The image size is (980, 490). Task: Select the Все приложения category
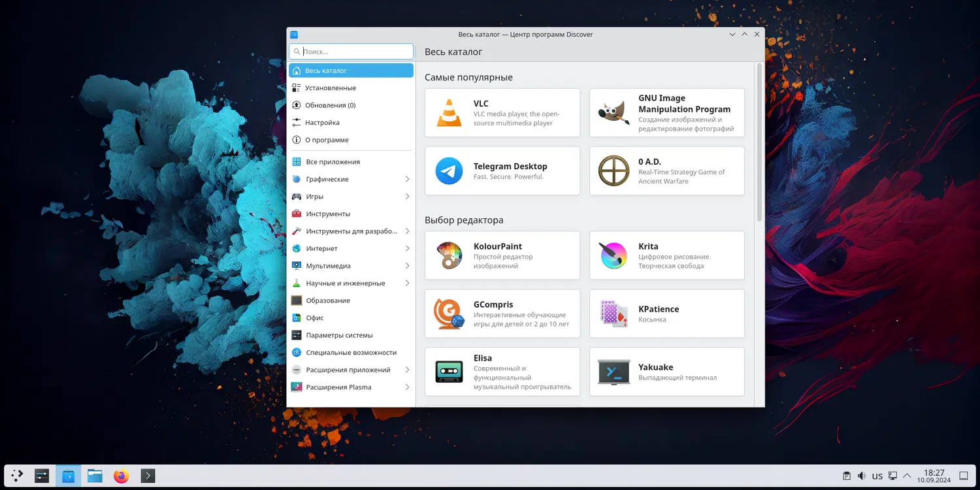[x=351, y=161]
